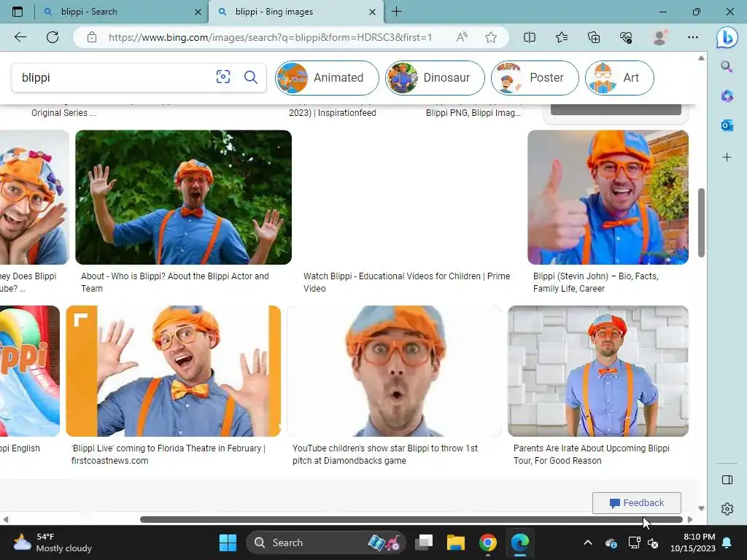The width and height of the screenshot is (747, 560).
Task: Open 'About - Who is Blippi?' caption link
Action: point(175,282)
